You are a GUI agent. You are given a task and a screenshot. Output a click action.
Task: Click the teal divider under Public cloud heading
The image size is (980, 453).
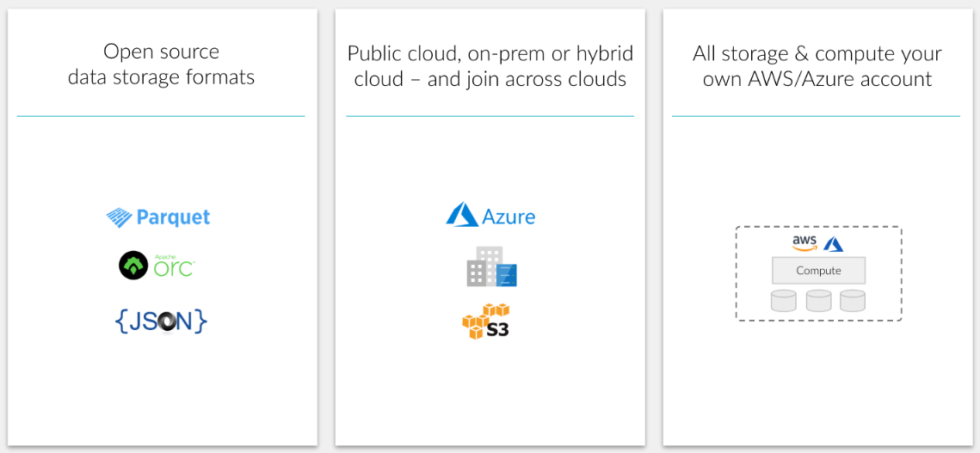point(490,116)
